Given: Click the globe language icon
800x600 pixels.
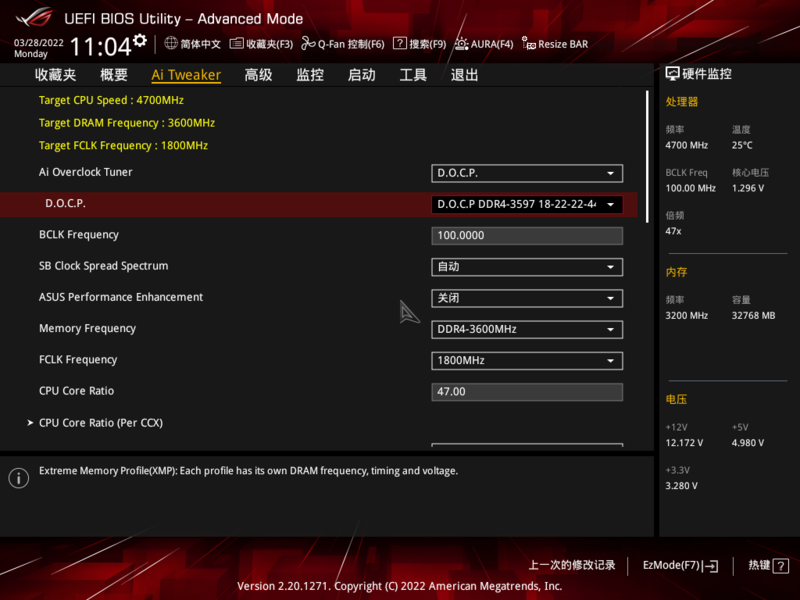Looking at the screenshot, I should (x=171, y=43).
